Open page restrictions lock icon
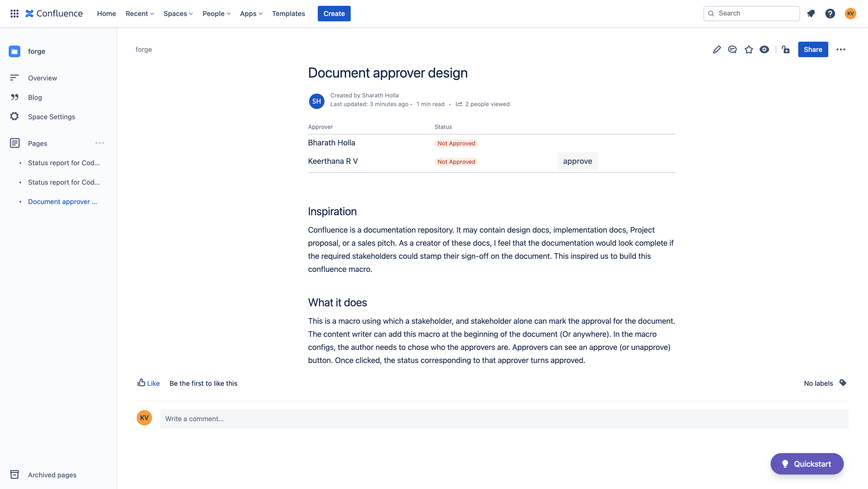The width and height of the screenshot is (868, 489). 786,50
